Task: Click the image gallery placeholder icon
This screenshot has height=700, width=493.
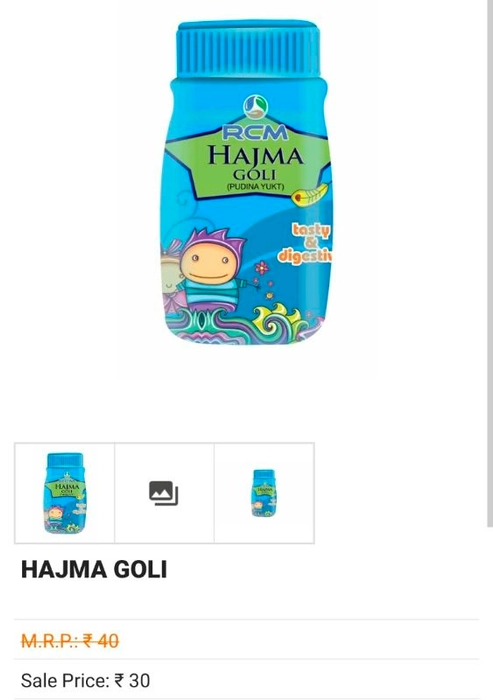Action: (163, 493)
